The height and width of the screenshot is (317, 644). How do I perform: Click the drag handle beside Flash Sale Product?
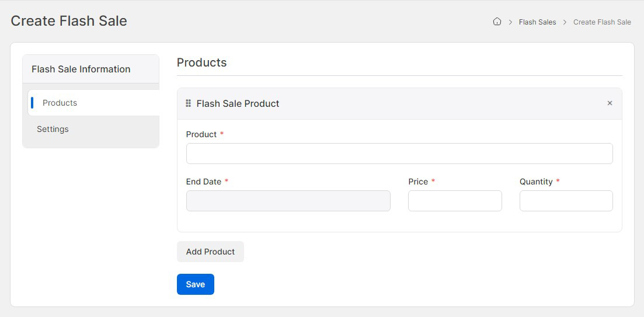click(188, 103)
